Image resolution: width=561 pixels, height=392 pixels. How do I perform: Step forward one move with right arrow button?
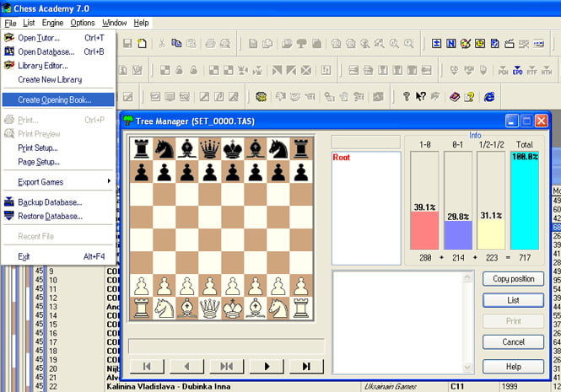point(267,366)
